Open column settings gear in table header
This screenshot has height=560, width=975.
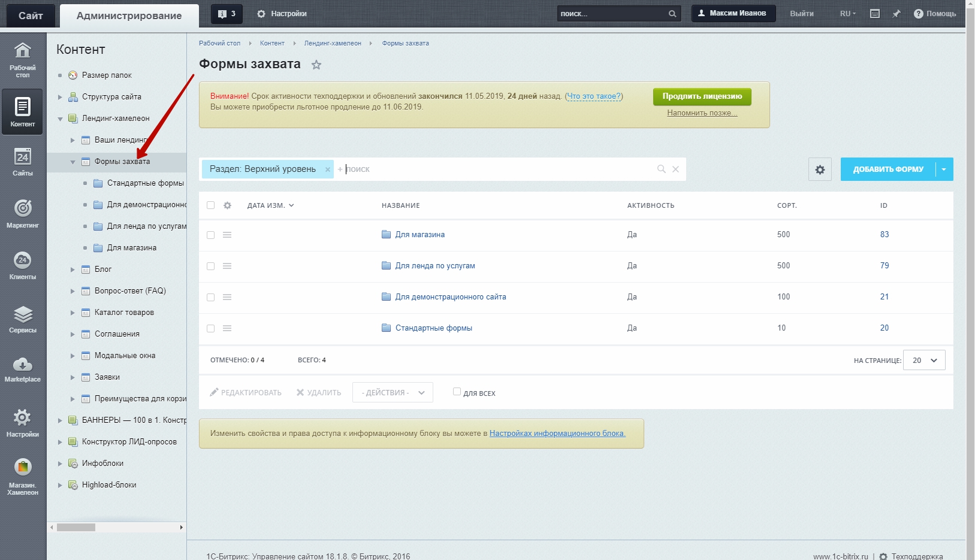click(x=227, y=205)
